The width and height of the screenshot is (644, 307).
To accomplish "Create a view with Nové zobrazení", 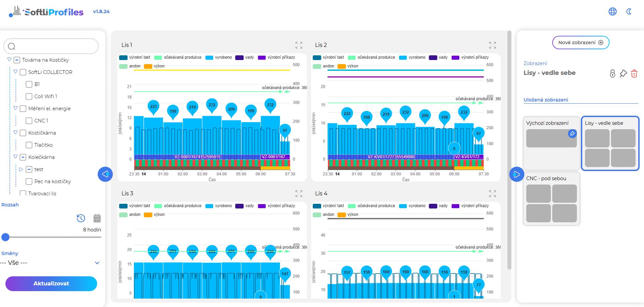I will [x=581, y=43].
